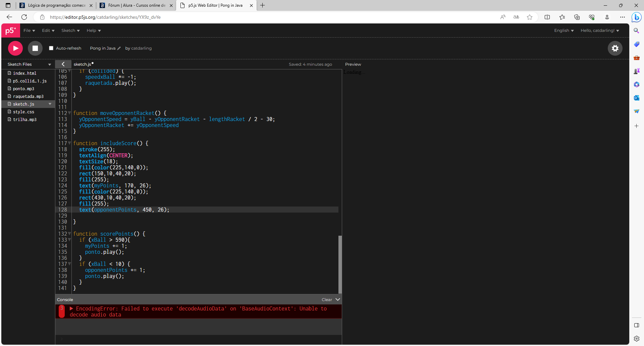
Task: Edit sketch name with pencil icon
Action: click(119, 48)
